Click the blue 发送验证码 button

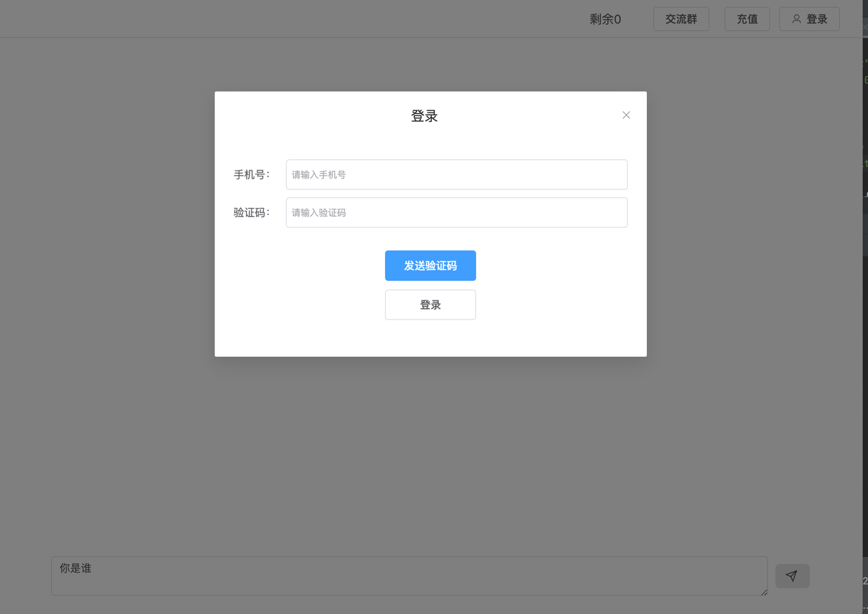[430, 265]
